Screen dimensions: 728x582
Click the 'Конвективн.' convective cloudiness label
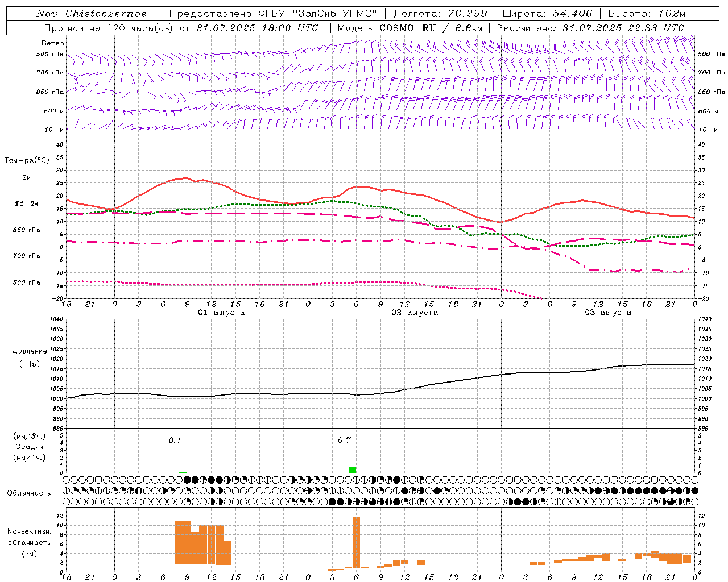[x=30, y=531]
